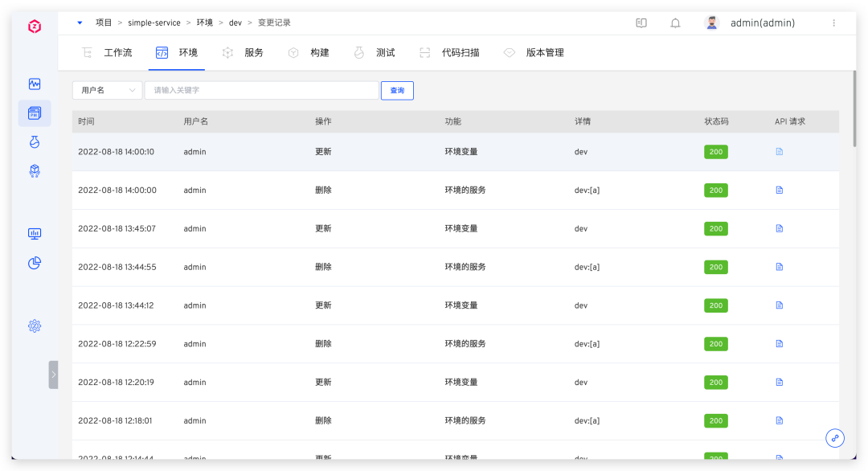Viewport: 868px width, 471px height.
Task: Go to simple-service in the breadcrumb
Action: pyautogui.click(x=154, y=23)
